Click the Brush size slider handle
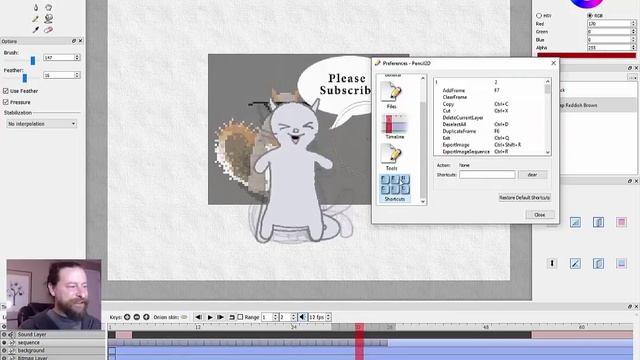The width and height of the screenshot is (640, 360). click(x=33, y=60)
